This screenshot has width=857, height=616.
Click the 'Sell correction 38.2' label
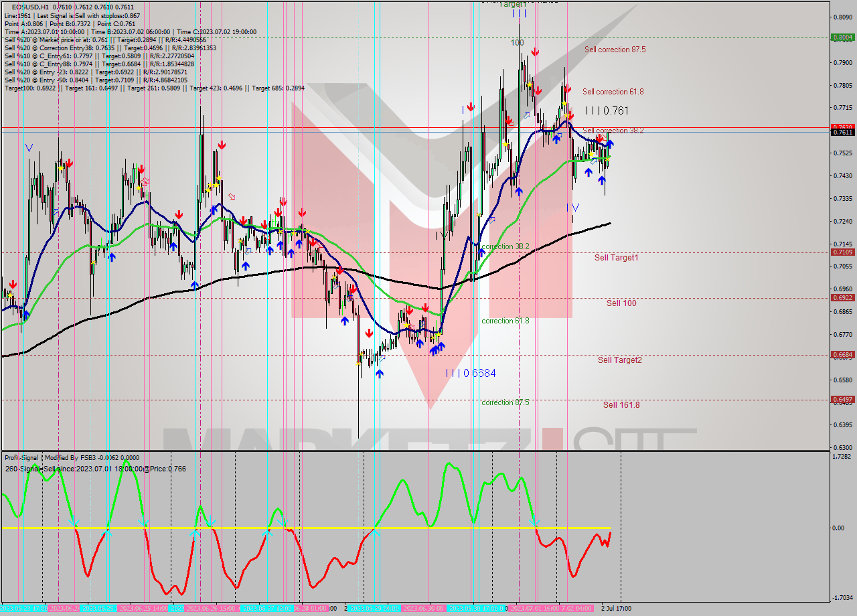(x=613, y=131)
